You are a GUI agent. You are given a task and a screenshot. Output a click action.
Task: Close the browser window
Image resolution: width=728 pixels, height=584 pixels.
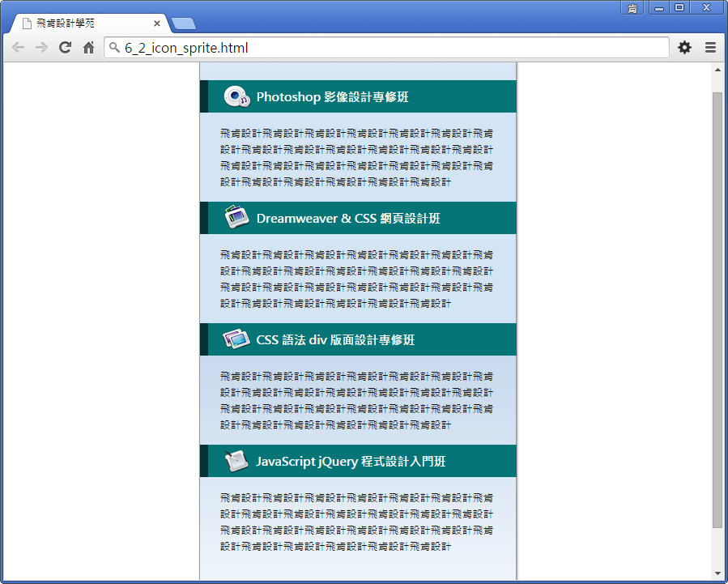pos(707,8)
